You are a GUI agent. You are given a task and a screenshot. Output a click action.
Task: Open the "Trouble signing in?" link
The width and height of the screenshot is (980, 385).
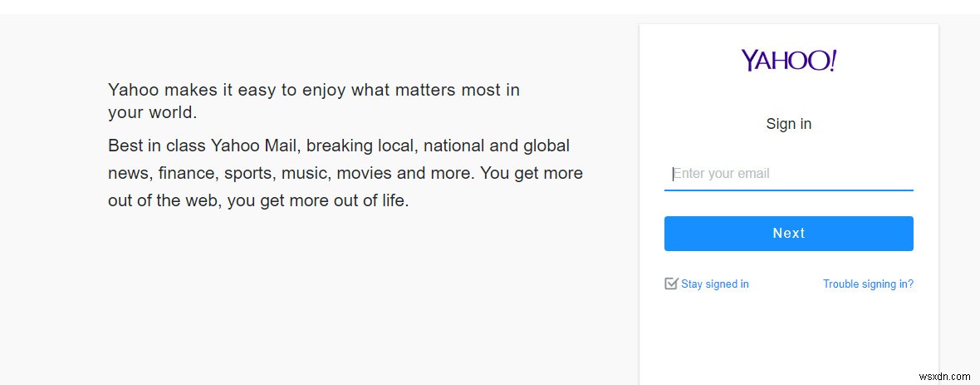pyautogui.click(x=868, y=284)
